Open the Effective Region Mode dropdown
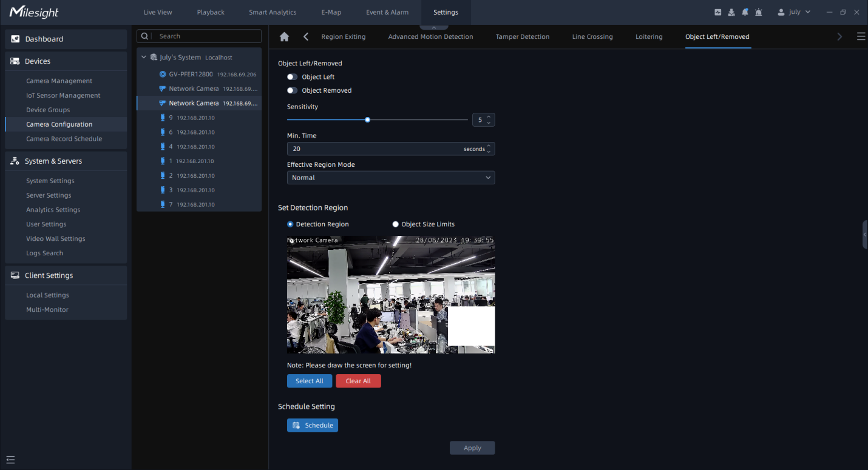The height and width of the screenshot is (470, 868). (x=390, y=178)
